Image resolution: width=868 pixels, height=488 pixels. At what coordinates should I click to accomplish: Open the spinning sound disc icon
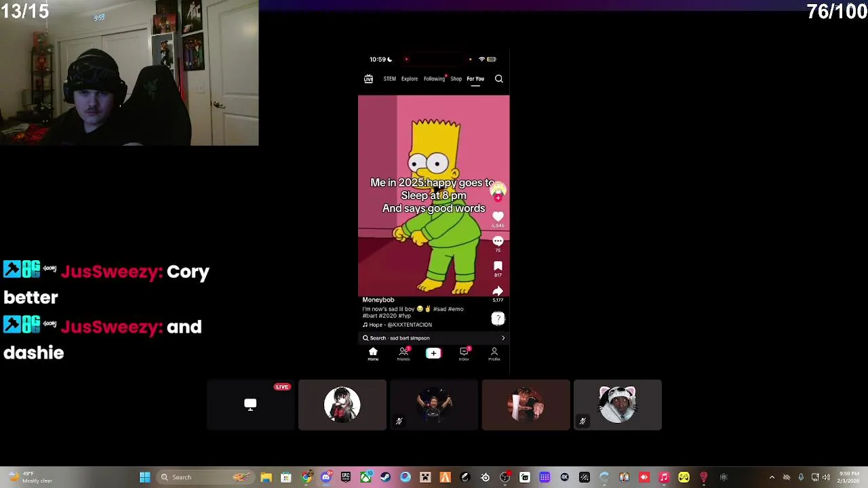point(498,319)
